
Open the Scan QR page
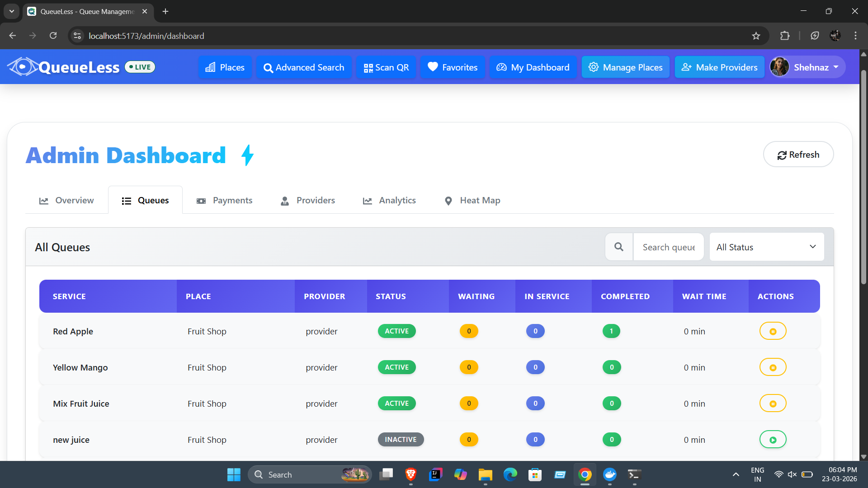pos(386,67)
